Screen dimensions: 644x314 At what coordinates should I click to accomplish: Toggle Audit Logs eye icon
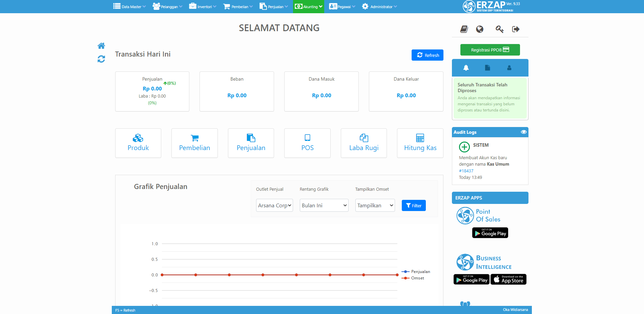coord(524,132)
